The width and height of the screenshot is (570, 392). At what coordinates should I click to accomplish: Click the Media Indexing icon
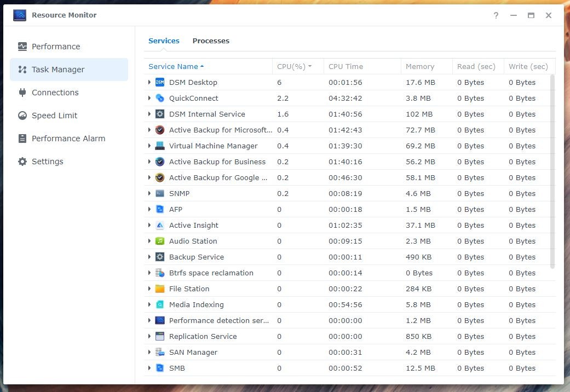pyautogui.click(x=159, y=305)
